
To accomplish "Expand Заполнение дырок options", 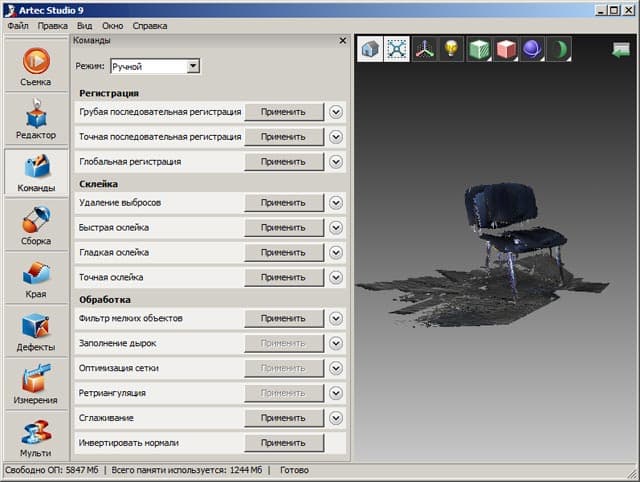I will tap(336, 343).
